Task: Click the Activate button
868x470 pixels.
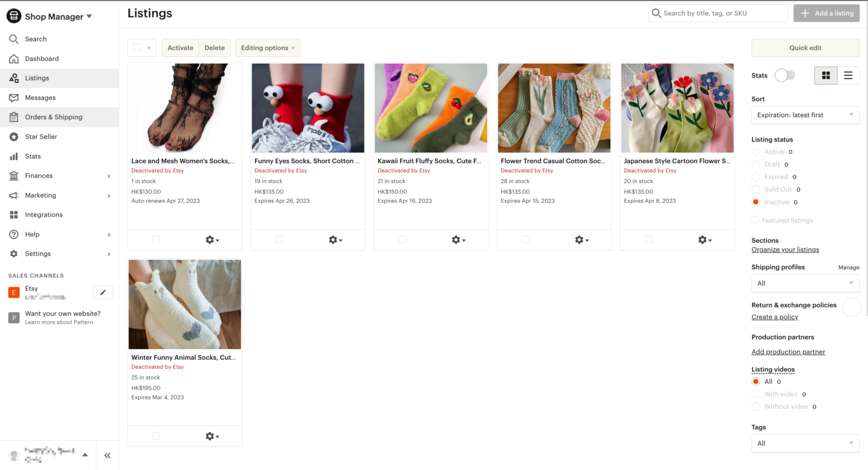Action: (180, 47)
